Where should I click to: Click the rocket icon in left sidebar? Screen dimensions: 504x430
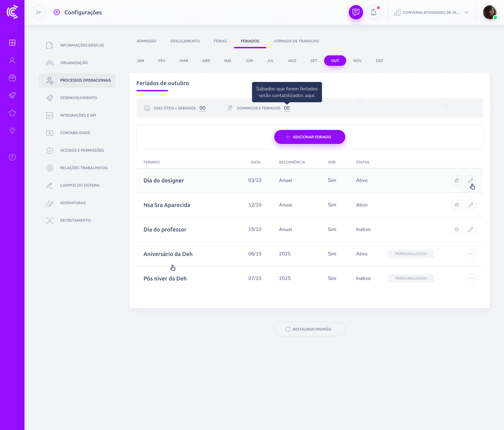[x=12, y=95]
